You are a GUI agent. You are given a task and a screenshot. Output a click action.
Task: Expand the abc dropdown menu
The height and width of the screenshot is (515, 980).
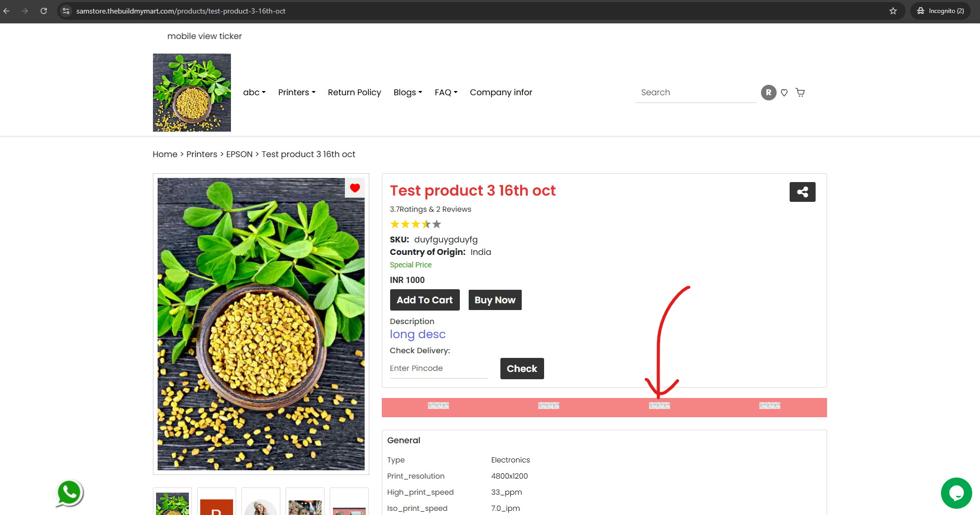[x=254, y=93]
